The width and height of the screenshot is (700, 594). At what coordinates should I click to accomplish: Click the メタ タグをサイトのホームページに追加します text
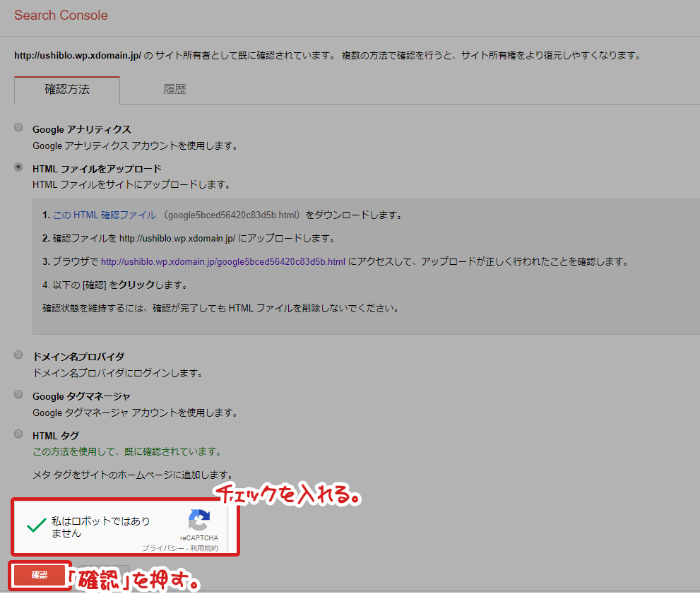[133, 475]
